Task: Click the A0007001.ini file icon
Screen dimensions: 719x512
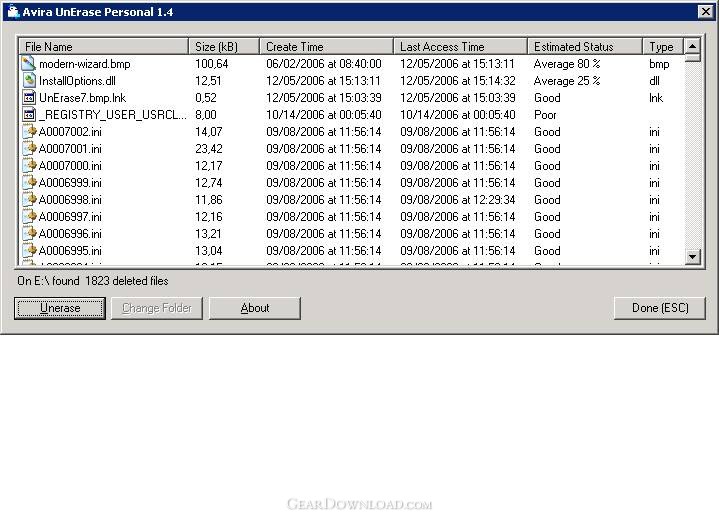Action: point(29,149)
